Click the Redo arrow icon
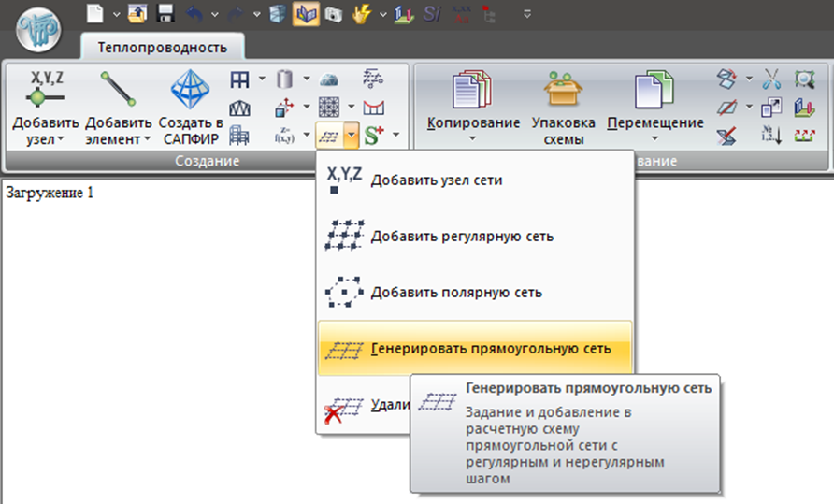 click(235, 14)
